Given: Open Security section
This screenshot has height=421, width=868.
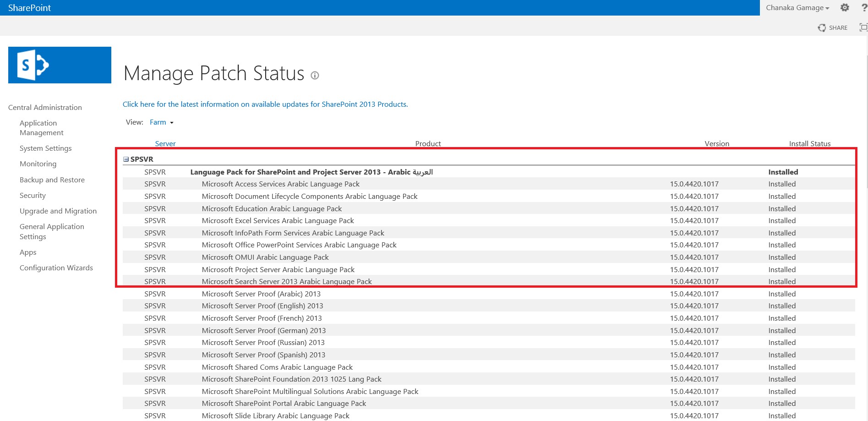Looking at the screenshot, I should point(33,196).
